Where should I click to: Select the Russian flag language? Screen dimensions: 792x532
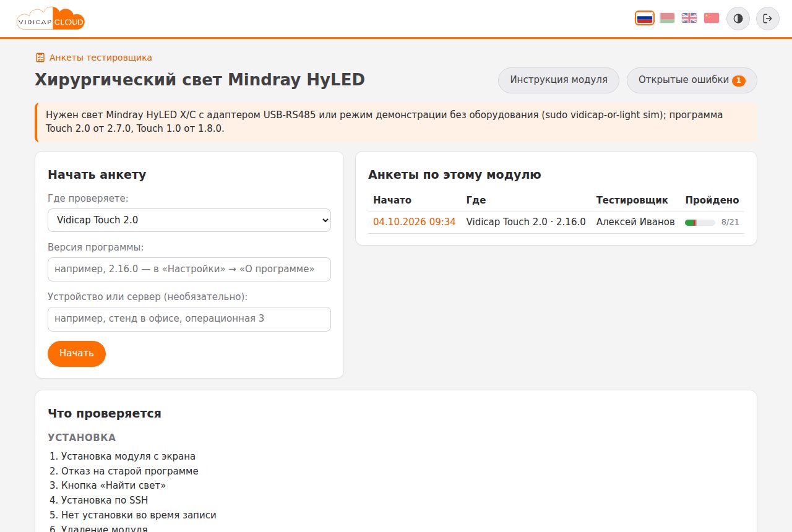[x=645, y=18]
